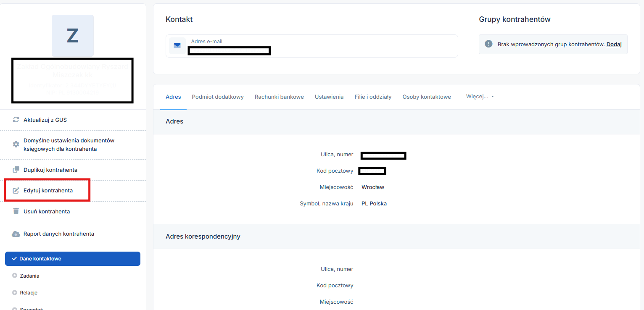Viewport: 644px width, 310px height.
Task: Expand the Więcej... dropdown in tab bar
Action: (480, 96)
